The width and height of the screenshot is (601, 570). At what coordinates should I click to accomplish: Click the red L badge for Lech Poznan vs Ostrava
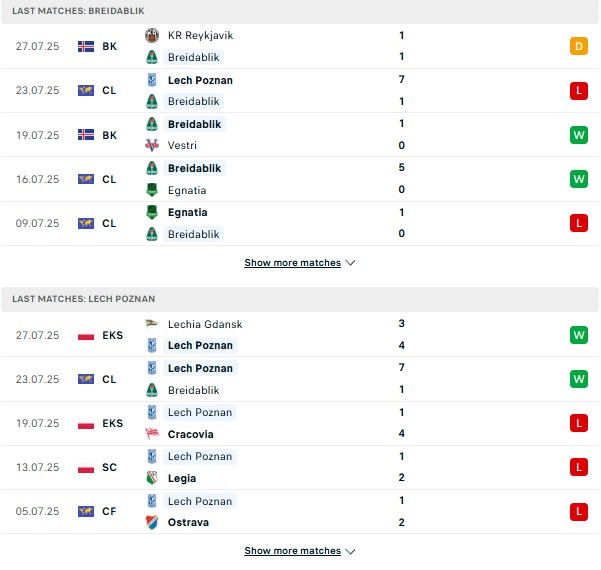[x=579, y=511]
